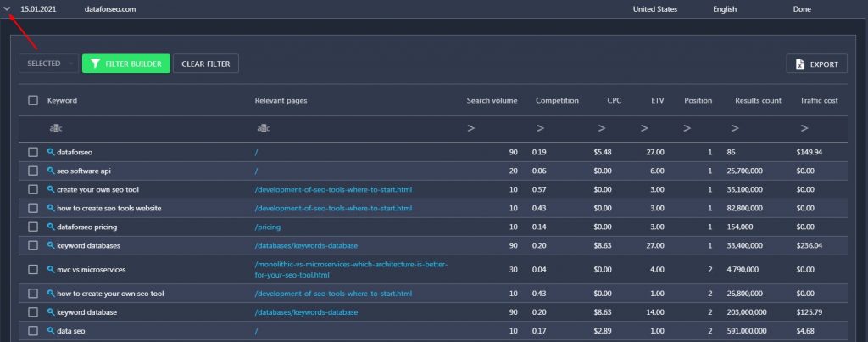Screen dimensions: 868x342
Task: Click search icon beside 'data seo'
Action: click(x=51, y=330)
